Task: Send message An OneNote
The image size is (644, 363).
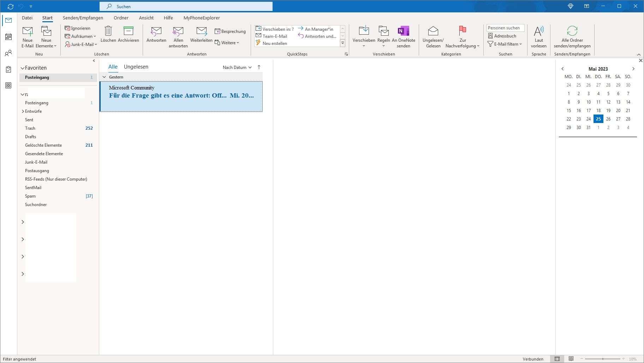Action: (x=404, y=37)
